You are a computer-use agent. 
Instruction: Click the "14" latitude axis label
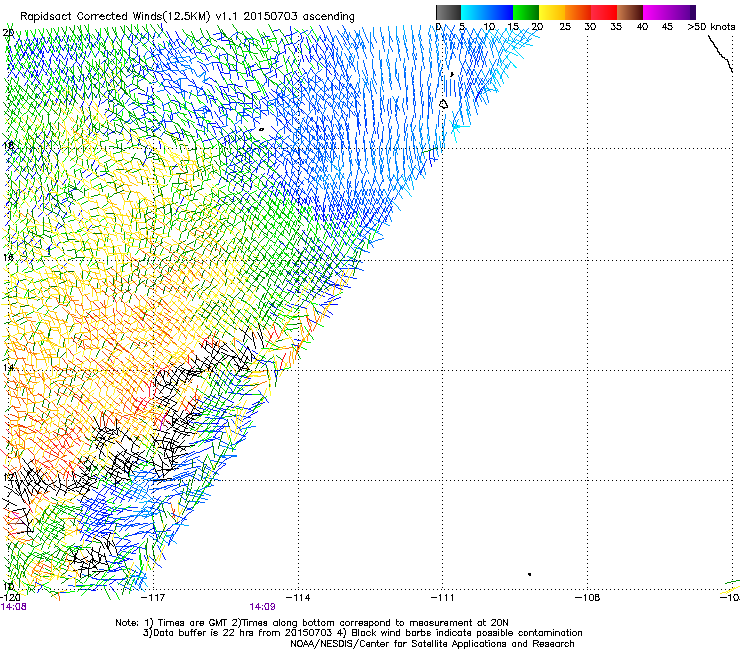8,367
